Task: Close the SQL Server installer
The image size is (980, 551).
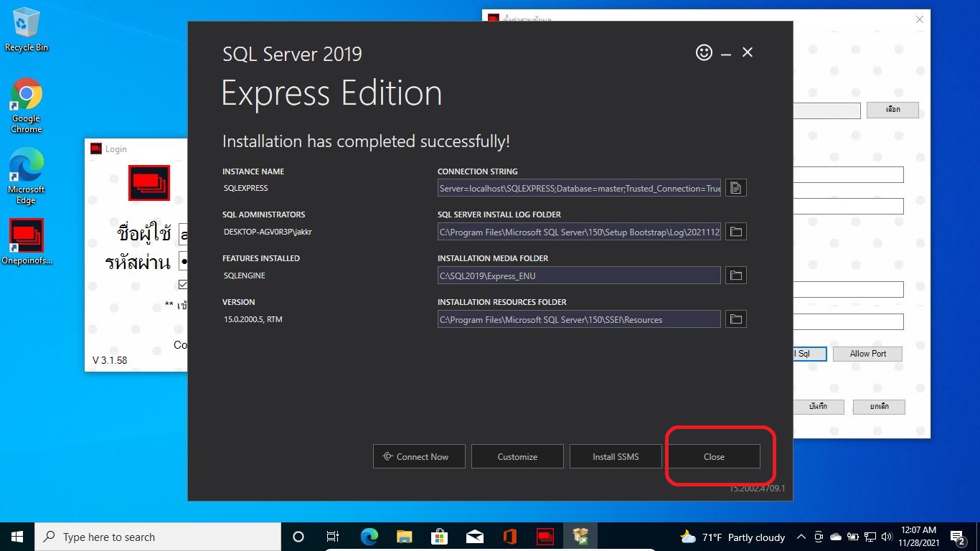Action: 714,456
